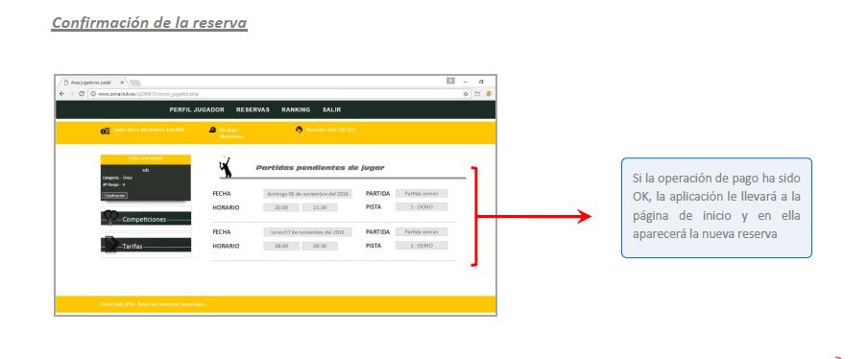868x359 pixels.
Task: Bookmark page using the star icon
Action: pos(466,94)
